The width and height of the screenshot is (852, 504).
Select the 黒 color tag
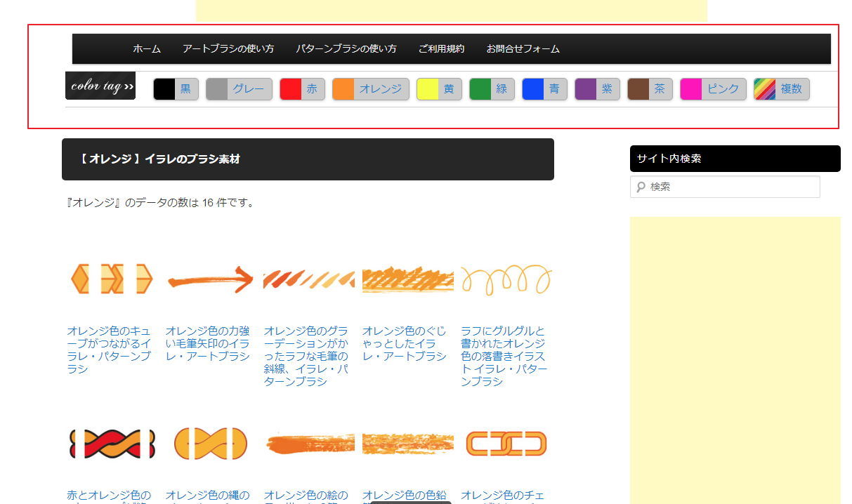tap(176, 89)
